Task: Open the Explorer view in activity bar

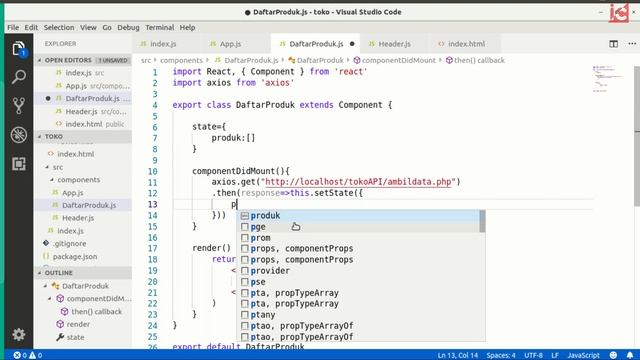Action: pyautogui.click(x=19, y=49)
